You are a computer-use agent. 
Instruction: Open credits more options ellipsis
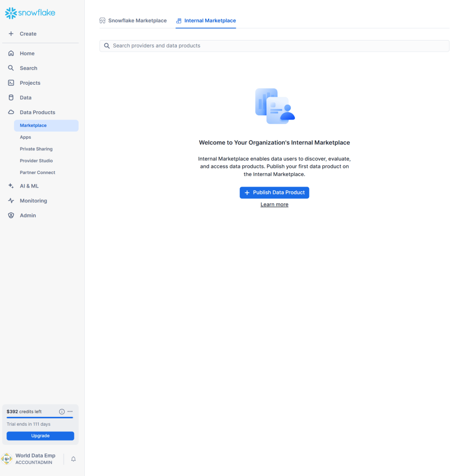[x=70, y=412]
